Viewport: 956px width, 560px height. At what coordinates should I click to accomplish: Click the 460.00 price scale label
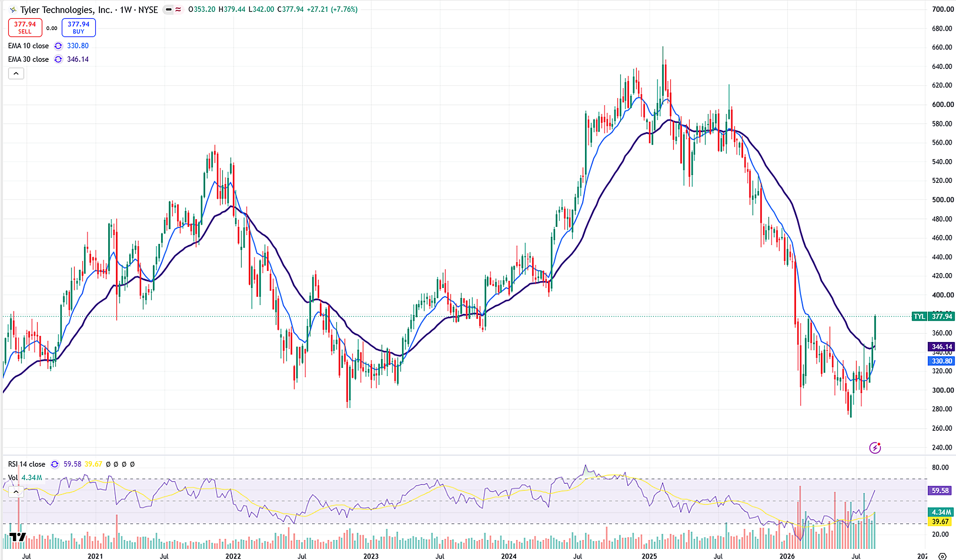click(x=942, y=237)
